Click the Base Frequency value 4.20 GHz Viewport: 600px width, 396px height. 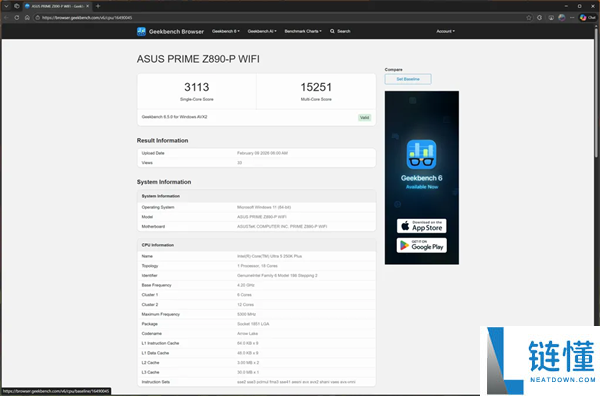[246, 285]
